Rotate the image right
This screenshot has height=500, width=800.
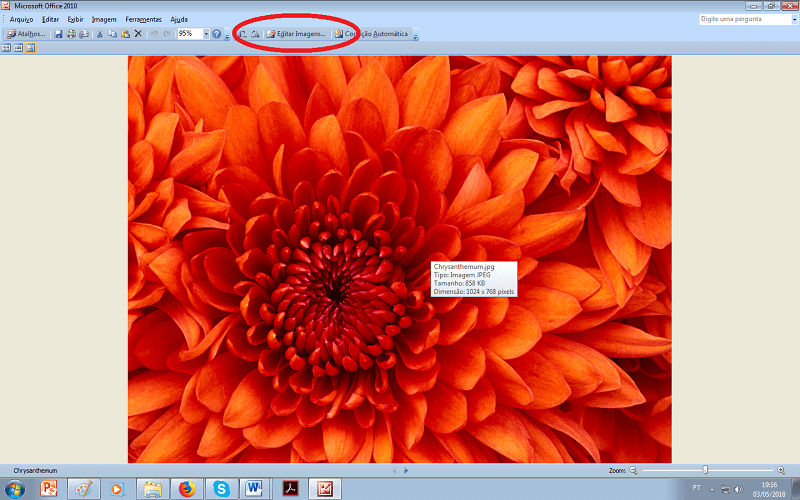tap(255, 34)
